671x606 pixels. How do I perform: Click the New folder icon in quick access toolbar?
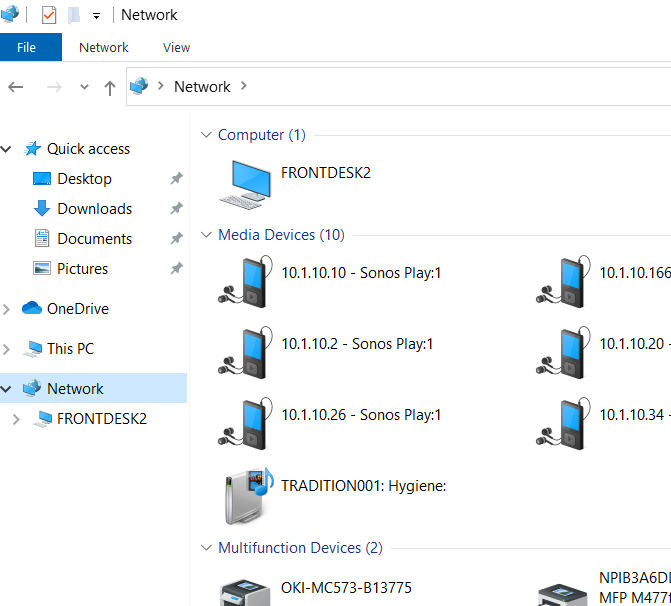click(74, 15)
